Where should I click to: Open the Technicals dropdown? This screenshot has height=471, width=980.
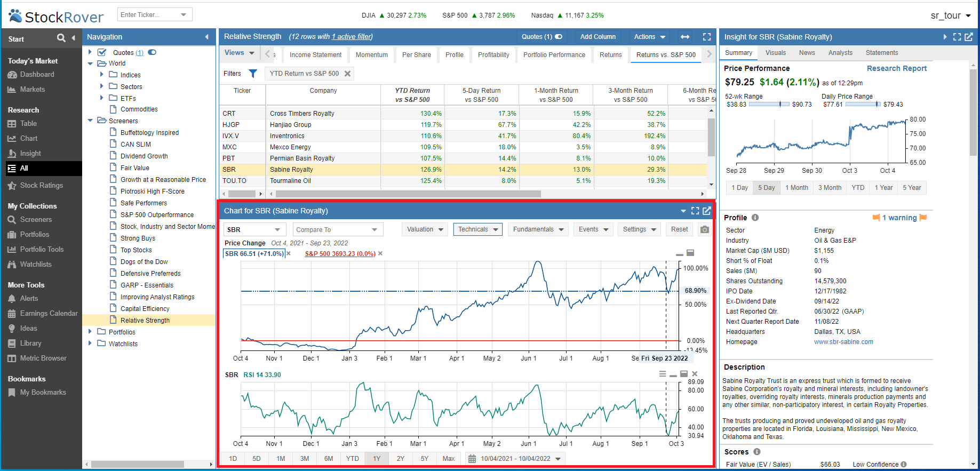coord(478,229)
